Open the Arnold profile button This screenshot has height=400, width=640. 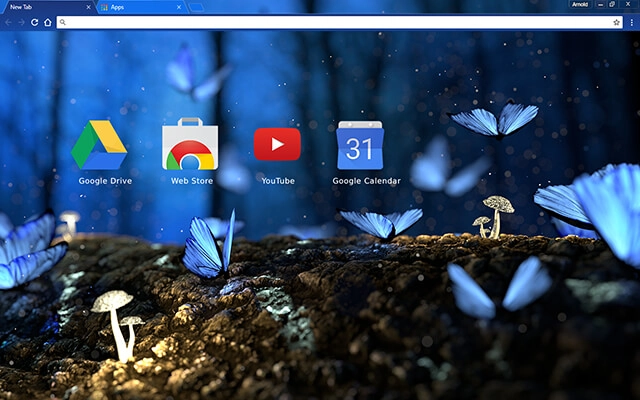click(580, 4)
